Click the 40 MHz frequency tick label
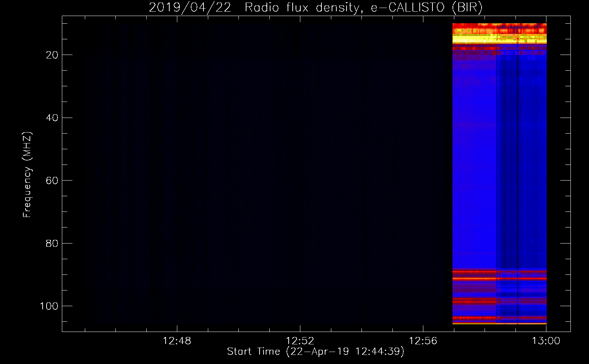589x364 pixels. click(52, 118)
